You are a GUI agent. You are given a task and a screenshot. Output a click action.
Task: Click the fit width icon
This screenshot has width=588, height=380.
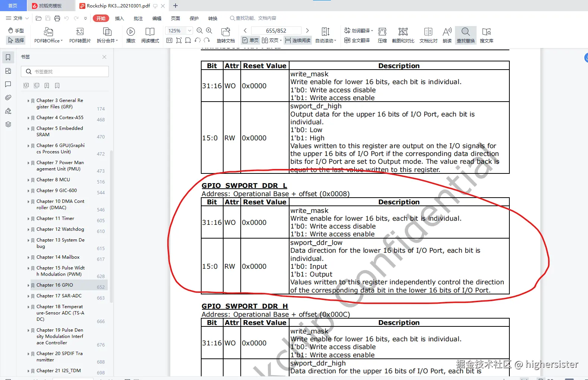click(x=188, y=40)
